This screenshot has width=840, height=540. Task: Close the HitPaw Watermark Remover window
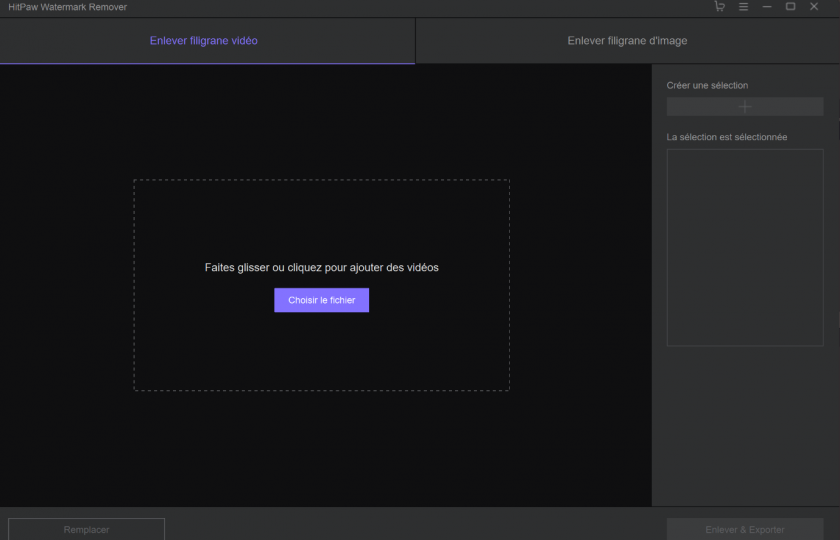pyautogui.click(x=814, y=6)
